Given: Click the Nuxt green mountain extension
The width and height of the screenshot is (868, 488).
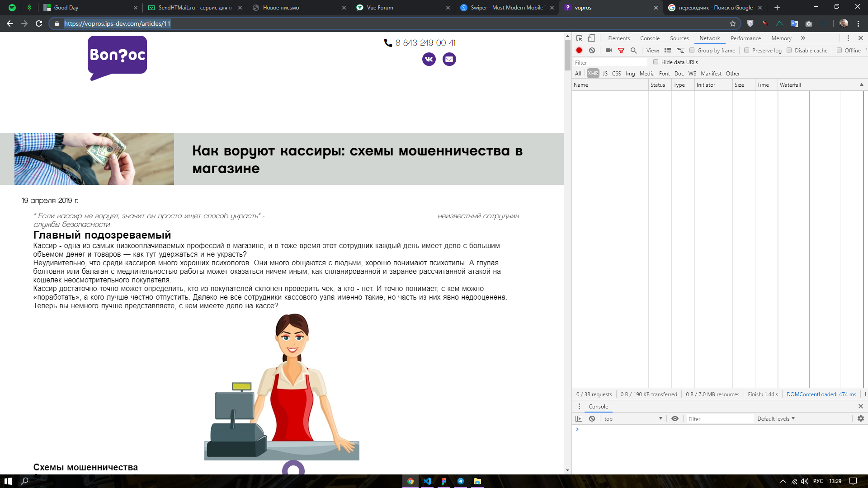Looking at the screenshot, I should [780, 23].
